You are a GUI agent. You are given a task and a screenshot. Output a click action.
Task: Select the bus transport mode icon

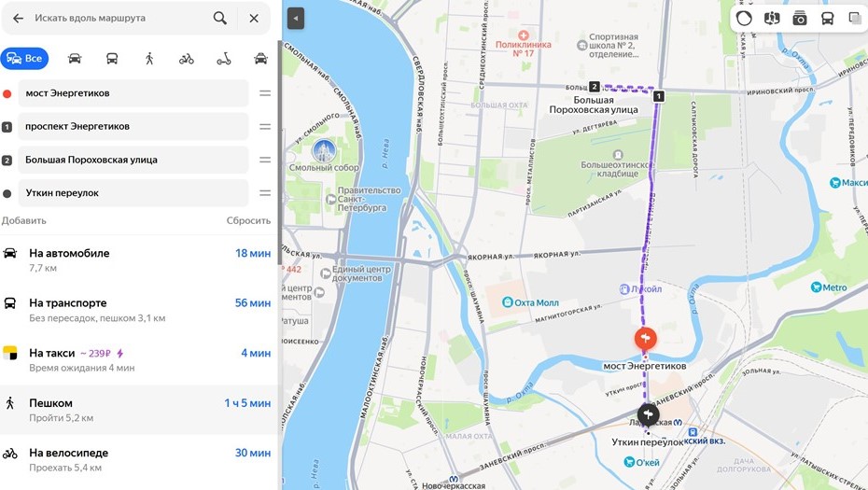click(112, 59)
